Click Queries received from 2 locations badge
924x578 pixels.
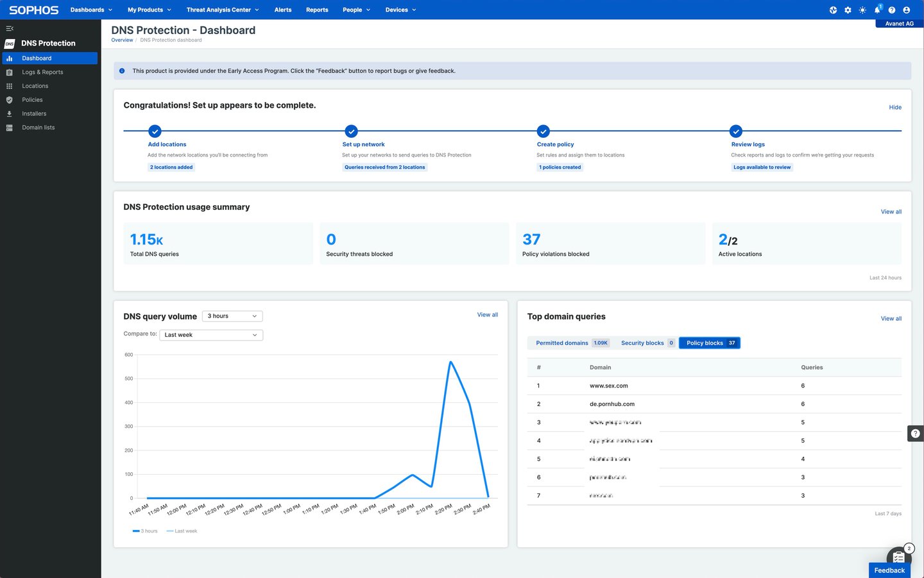pyautogui.click(x=384, y=167)
